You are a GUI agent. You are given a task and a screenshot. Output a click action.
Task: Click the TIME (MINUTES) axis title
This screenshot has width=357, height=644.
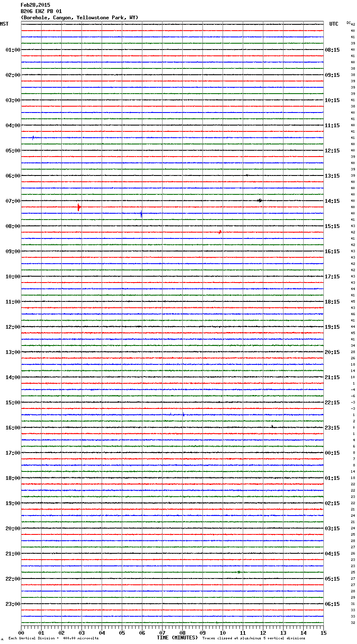(177, 638)
